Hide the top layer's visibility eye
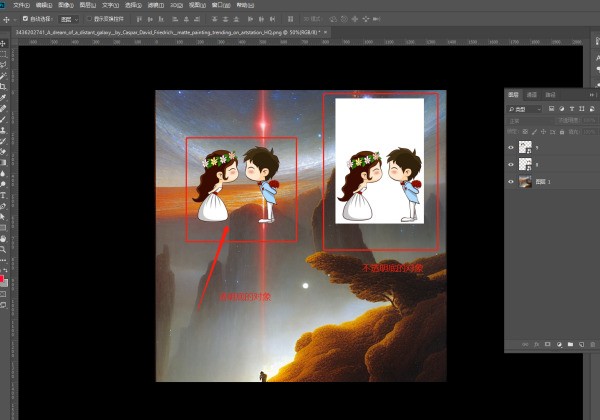 pos(511,147)
